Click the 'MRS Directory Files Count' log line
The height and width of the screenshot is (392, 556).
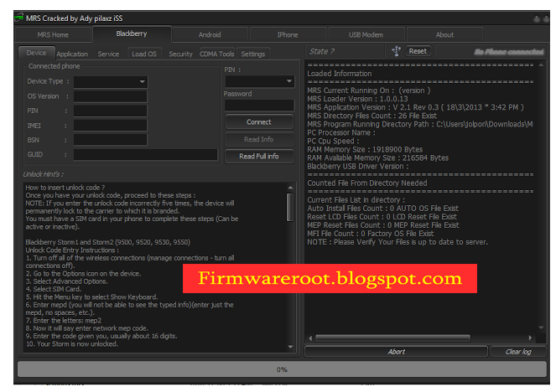372,116
